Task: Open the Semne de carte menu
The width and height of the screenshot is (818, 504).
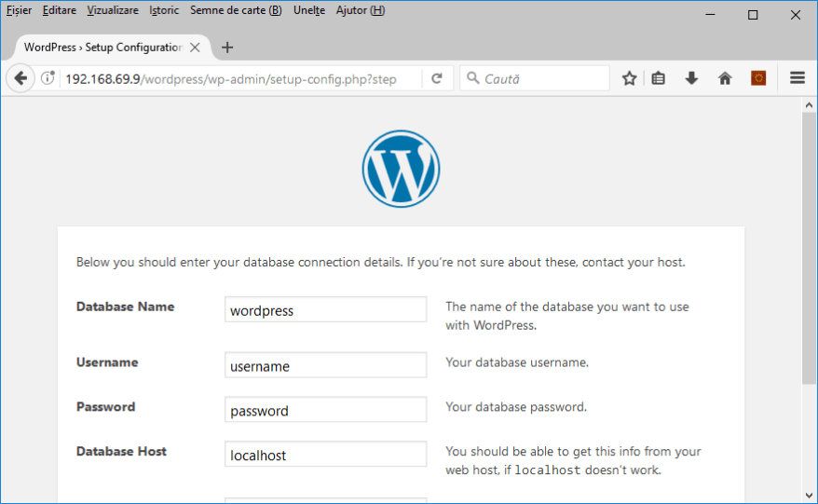Action: [x=236, y=10]
